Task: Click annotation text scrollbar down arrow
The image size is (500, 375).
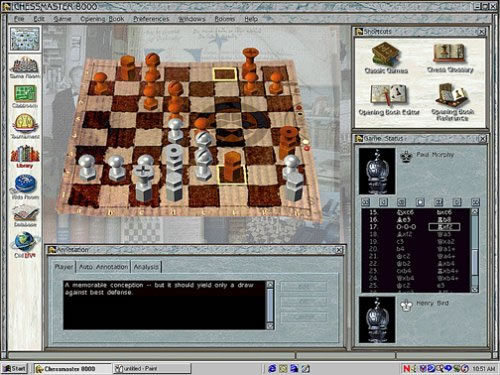Action: tap(270, 326)
